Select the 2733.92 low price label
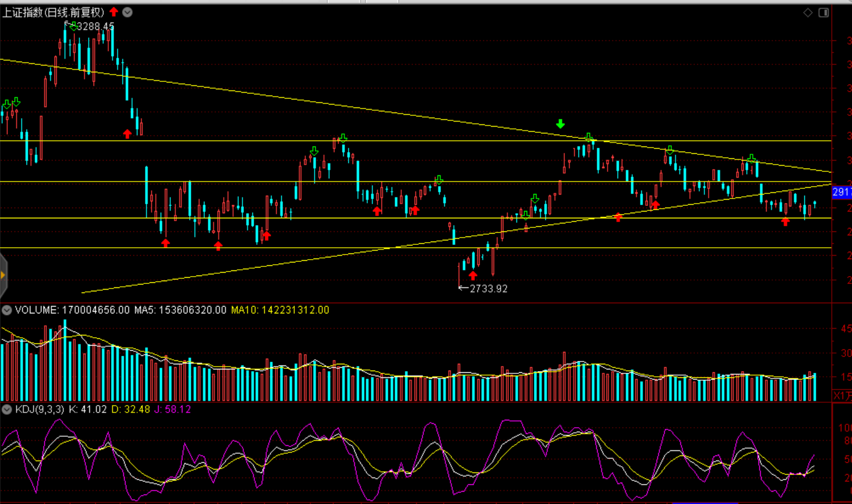Screen dimensions: 852x504 click(x=488, y=288)
